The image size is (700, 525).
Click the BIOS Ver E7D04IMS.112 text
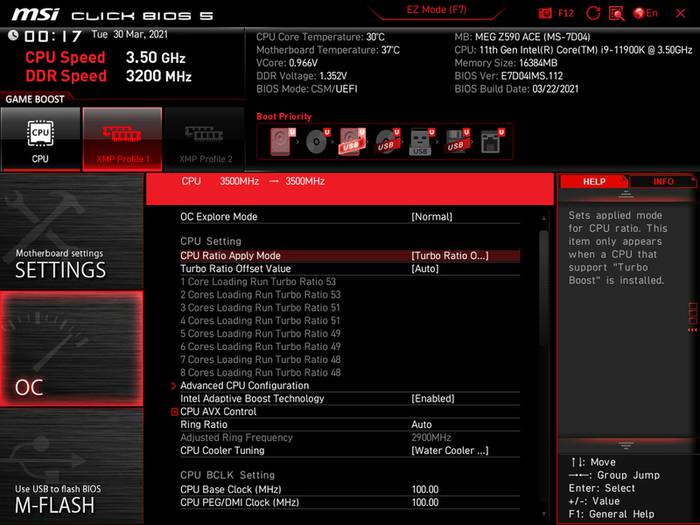pyautogui.click(x=508, y=76)
